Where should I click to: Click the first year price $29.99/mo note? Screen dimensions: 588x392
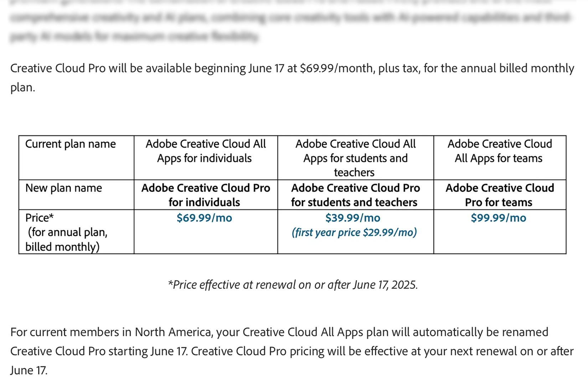coord(354,232)
